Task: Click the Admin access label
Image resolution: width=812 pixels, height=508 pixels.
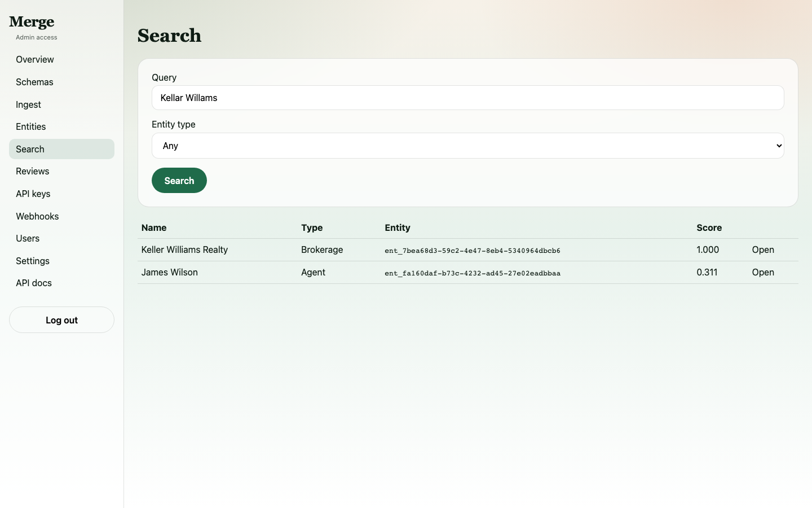Action: tap(37, 37)
